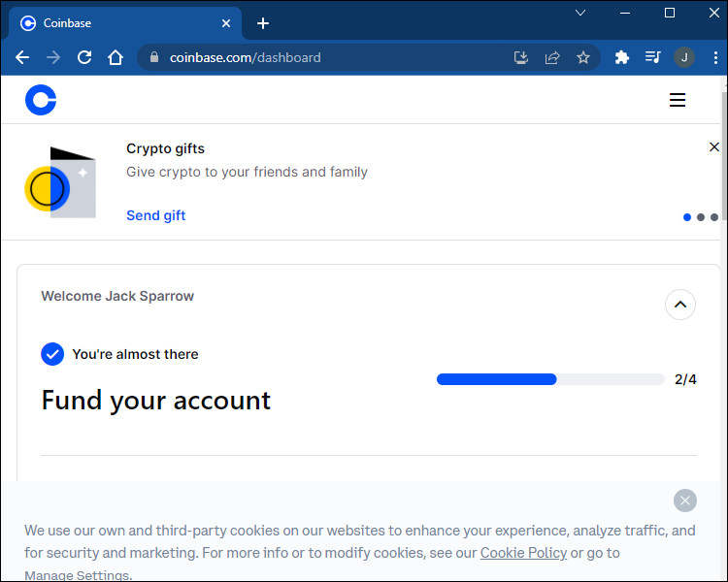
Task: Dismiss the Crypto gifts banner
Action: (x=714, y=147)
